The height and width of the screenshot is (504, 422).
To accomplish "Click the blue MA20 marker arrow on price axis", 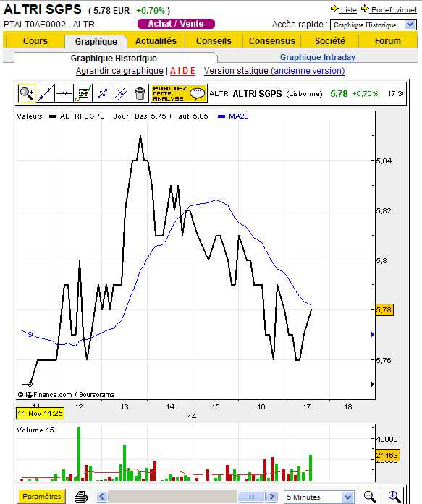I will click(372, 334).
